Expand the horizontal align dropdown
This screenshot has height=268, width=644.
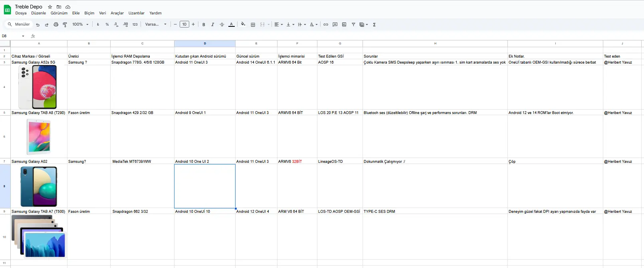pos(282,24)
